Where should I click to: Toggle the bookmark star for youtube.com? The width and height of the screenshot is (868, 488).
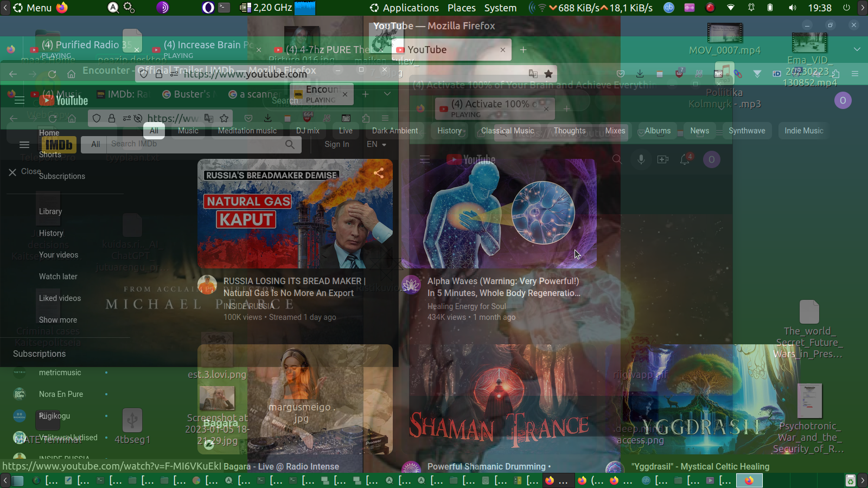[548, 74]
